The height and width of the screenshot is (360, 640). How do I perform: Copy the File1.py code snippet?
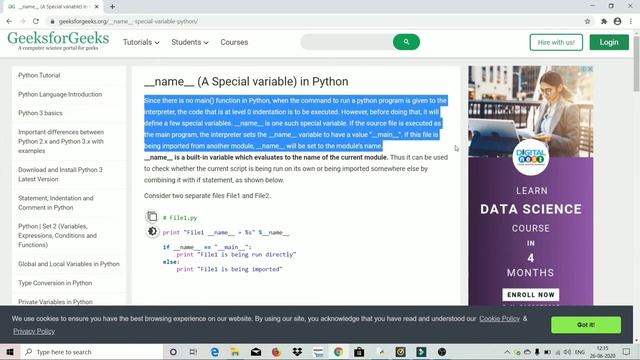coord(152,216)
